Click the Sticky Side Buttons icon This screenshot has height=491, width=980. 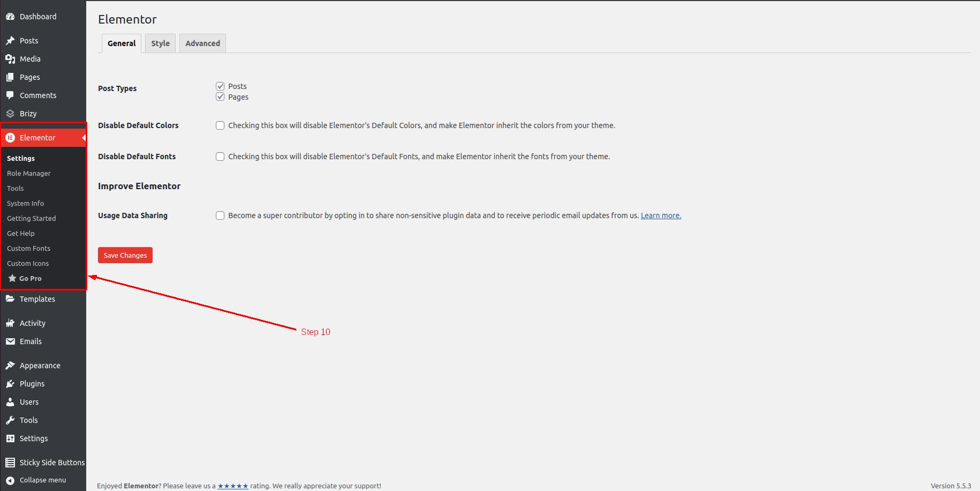pyautogui.click(x=10, y=463)
